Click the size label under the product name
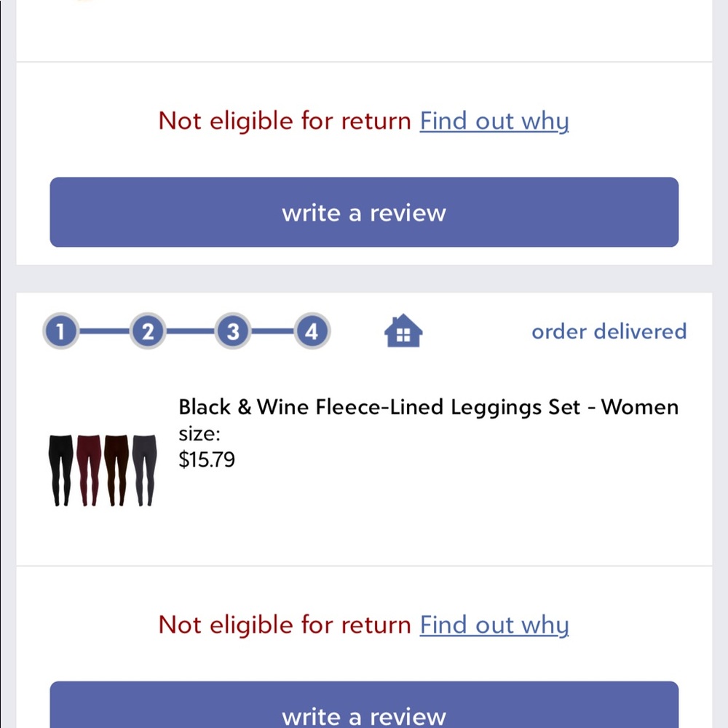This screenshot has width=728, height=728. pos(197,434)
